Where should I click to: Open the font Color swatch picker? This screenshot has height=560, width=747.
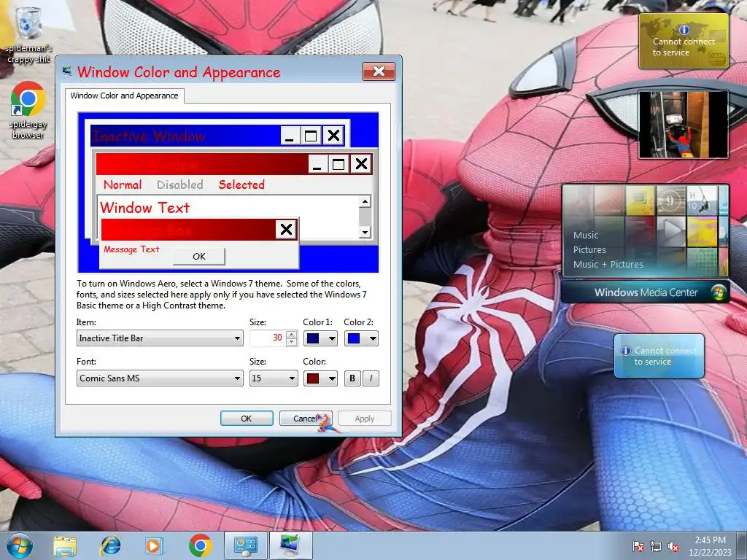(320, 378)
